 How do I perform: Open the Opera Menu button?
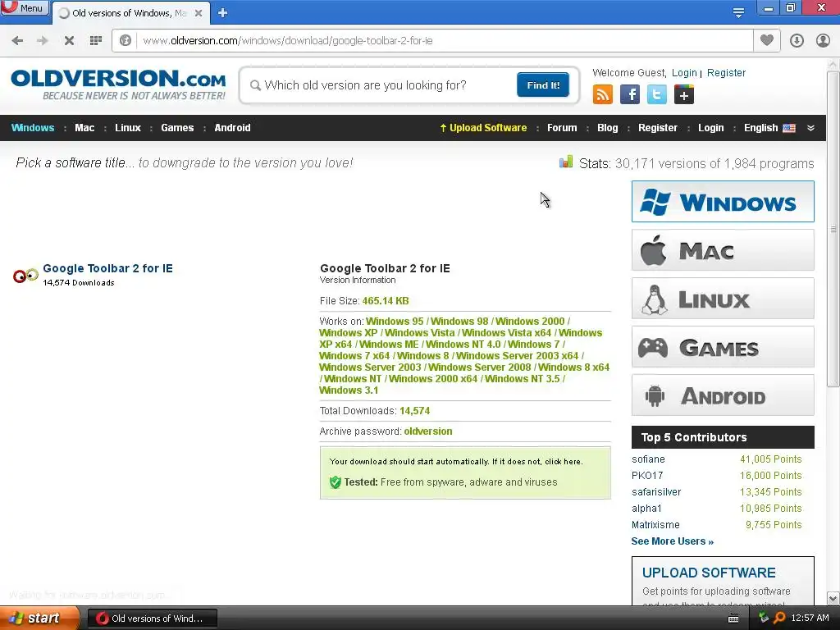coord(24,8)
